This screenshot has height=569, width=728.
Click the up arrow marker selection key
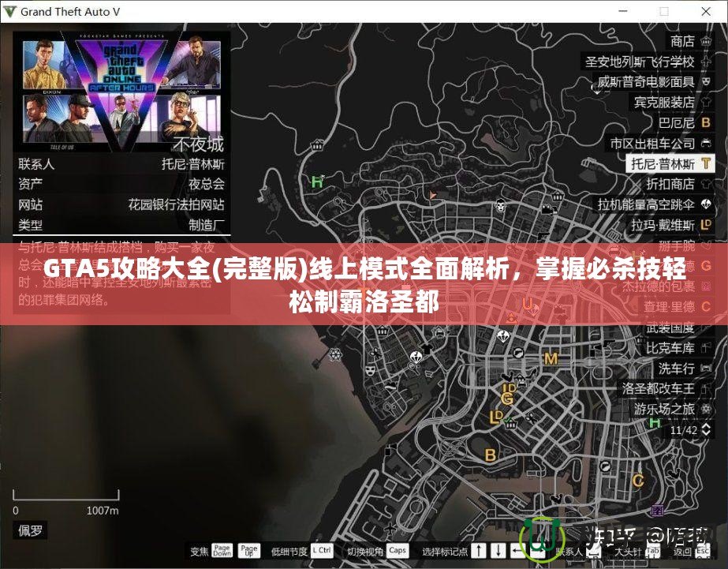[479, 551]
